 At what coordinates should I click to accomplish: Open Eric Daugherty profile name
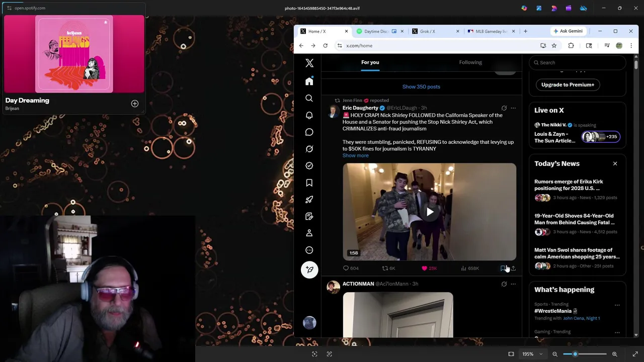click(360, 108)
